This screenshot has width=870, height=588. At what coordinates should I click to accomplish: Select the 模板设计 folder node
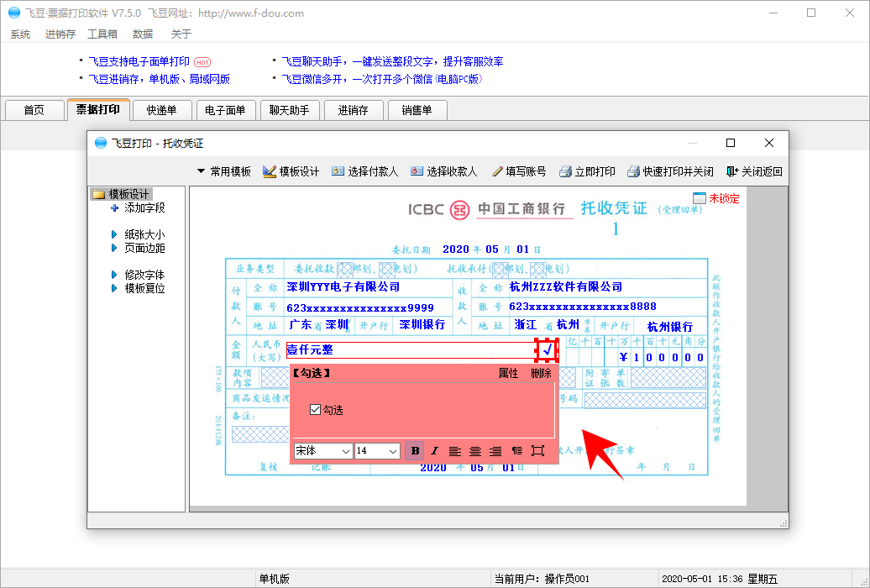[x=121, y=194]
